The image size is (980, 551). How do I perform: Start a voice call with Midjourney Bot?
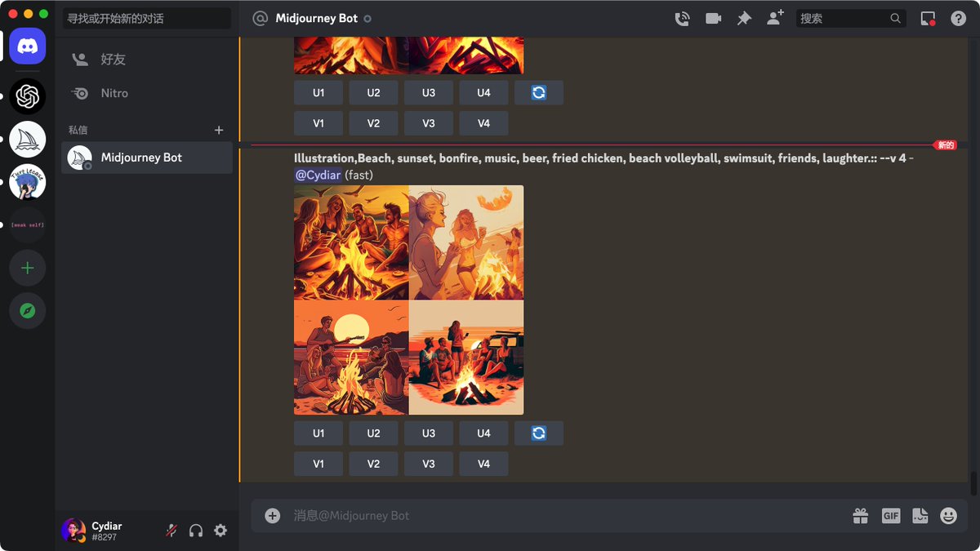tap(682, 18)
